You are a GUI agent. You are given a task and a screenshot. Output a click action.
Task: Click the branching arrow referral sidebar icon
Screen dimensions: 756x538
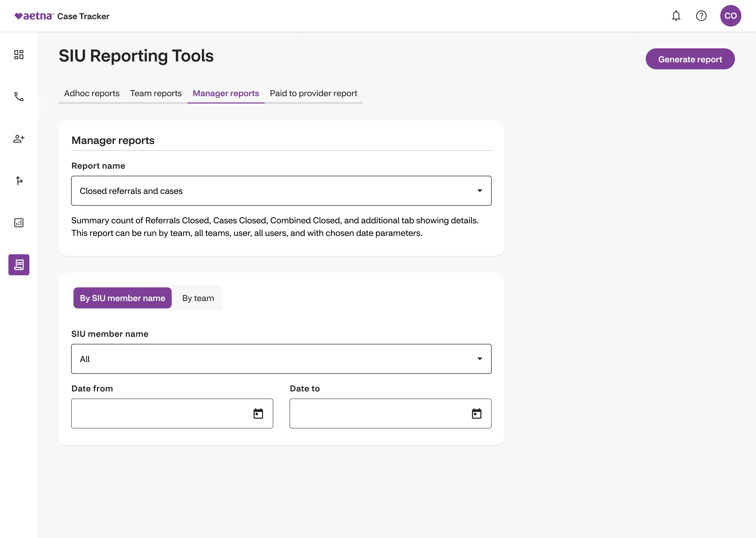point(19,180)
